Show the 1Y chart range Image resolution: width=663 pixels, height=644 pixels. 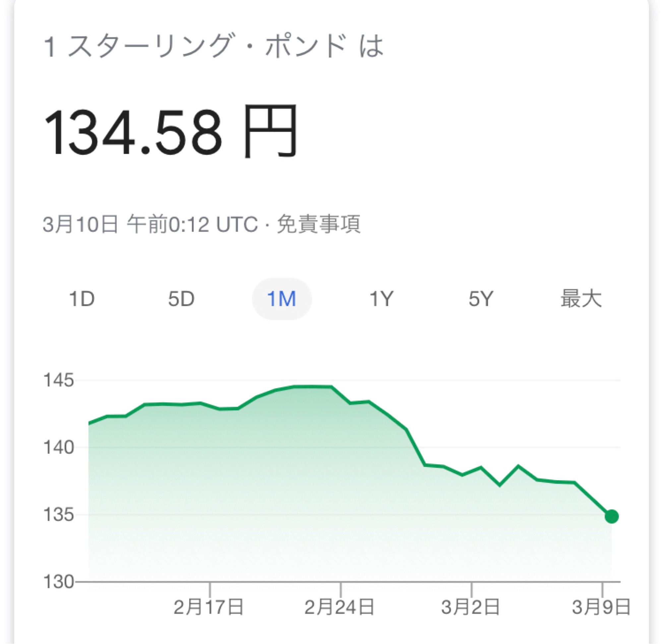tap(381, 299)
